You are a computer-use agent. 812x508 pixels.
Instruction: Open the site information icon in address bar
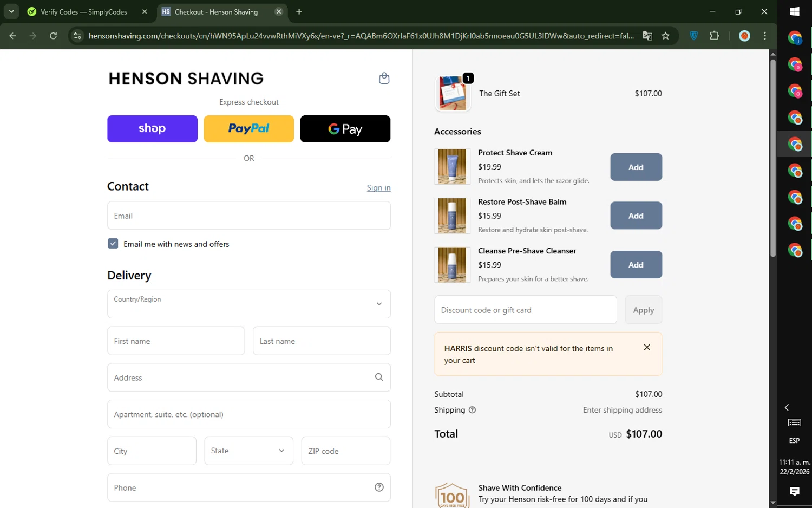(x=77, y=36)
